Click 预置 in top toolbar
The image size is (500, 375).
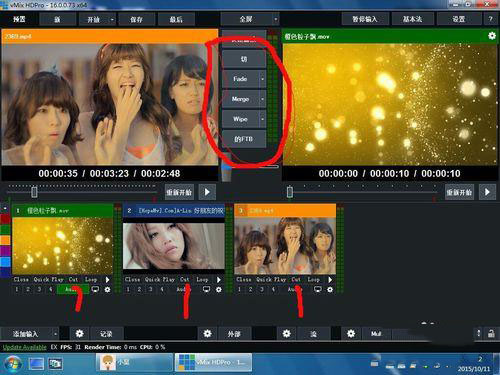[19, 19]
